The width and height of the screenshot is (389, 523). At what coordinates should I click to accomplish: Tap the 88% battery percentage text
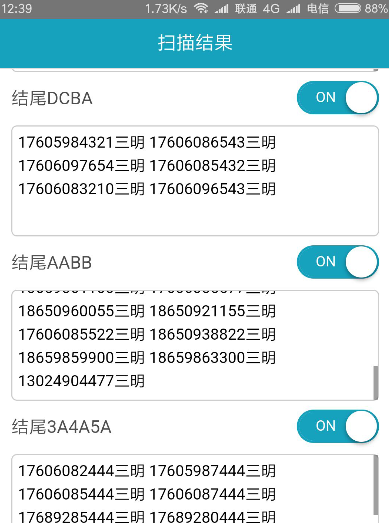tap(376, 8)
